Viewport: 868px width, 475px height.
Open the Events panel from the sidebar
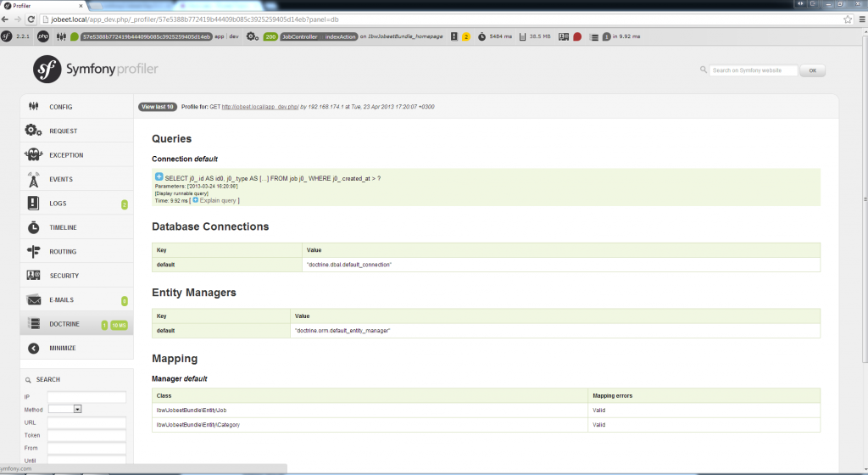click(x=76, y=179)
